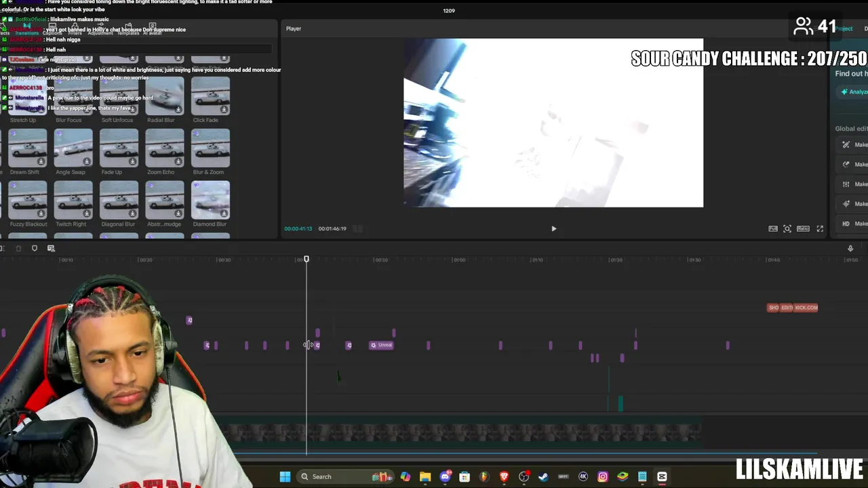The width and height of the screenshot is (868, 488).
Task: Toggle the zoom-to-fit scan icon under player
Action: (787, 229)
